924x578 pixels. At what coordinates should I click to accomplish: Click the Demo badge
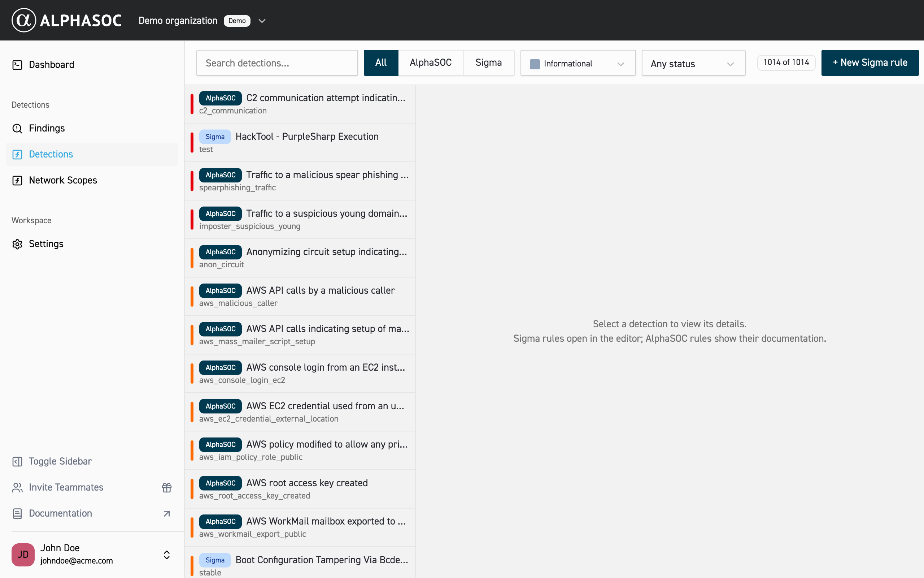point(237,21)
